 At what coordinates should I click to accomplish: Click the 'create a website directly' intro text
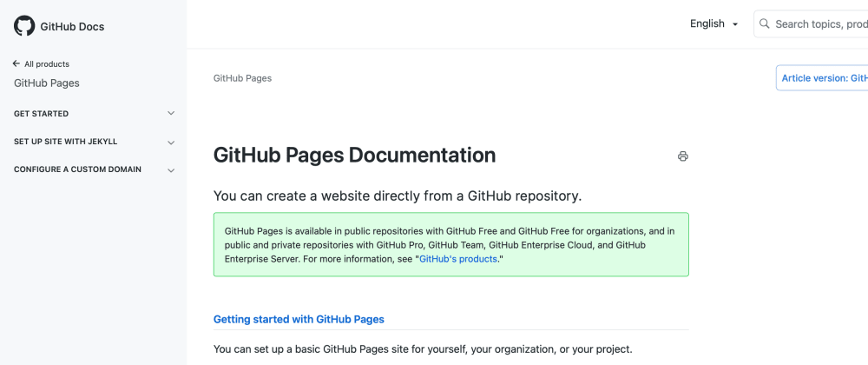(x=398, y=196)
